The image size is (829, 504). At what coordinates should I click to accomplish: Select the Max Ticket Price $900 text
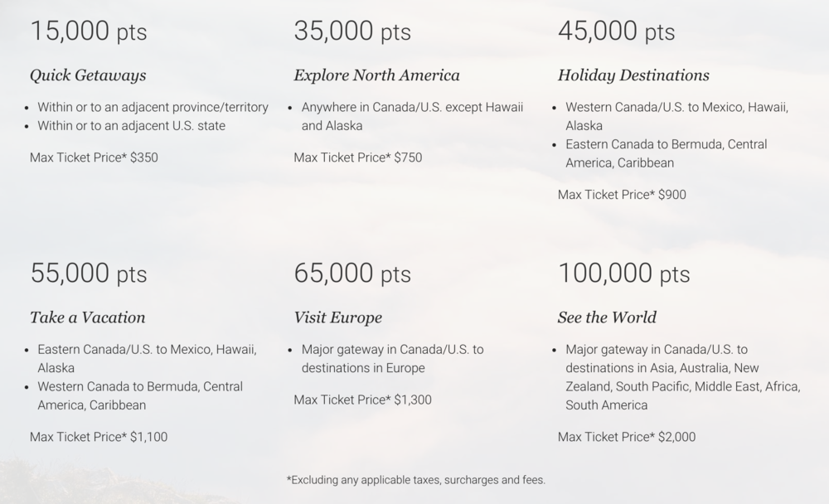tap(622, 195)
